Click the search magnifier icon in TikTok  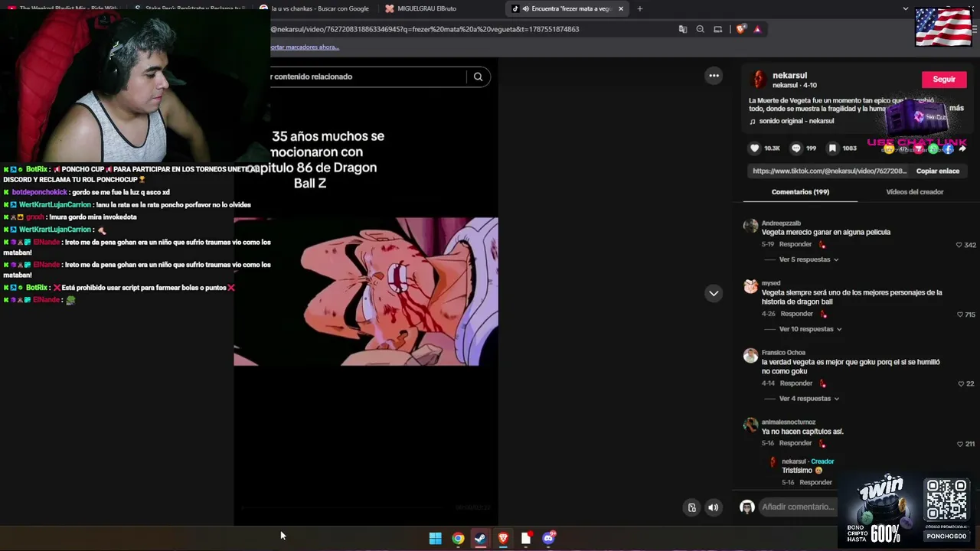(478, 77)
